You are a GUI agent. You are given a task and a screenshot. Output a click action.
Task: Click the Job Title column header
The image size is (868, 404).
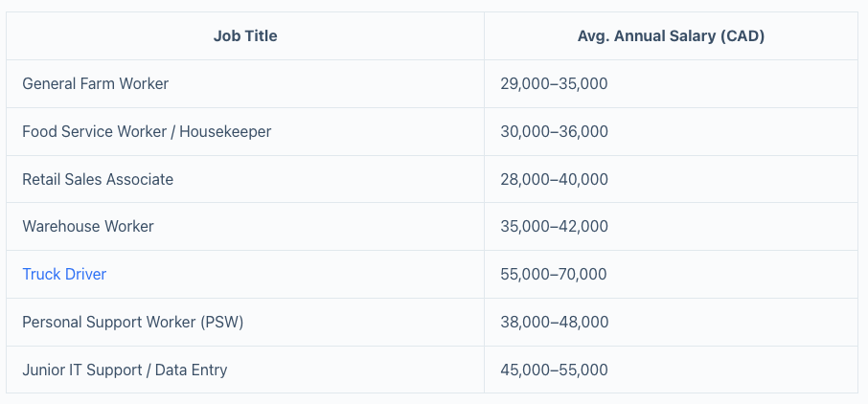point(245,36)
